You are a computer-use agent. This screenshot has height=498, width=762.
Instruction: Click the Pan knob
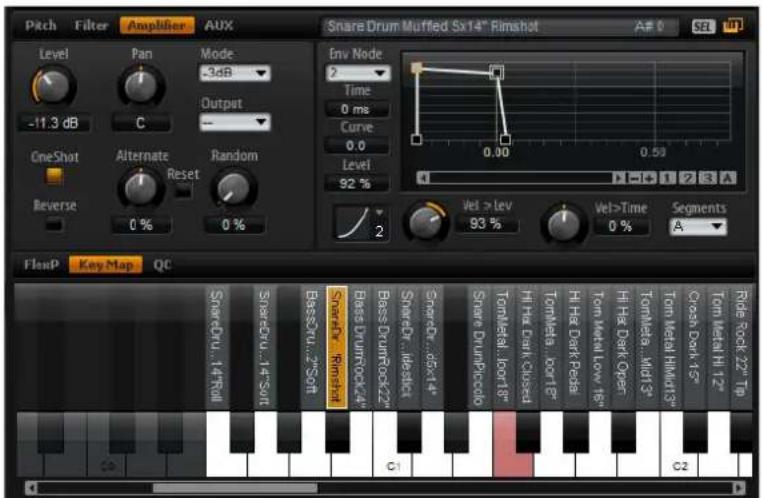coord(141,86)
